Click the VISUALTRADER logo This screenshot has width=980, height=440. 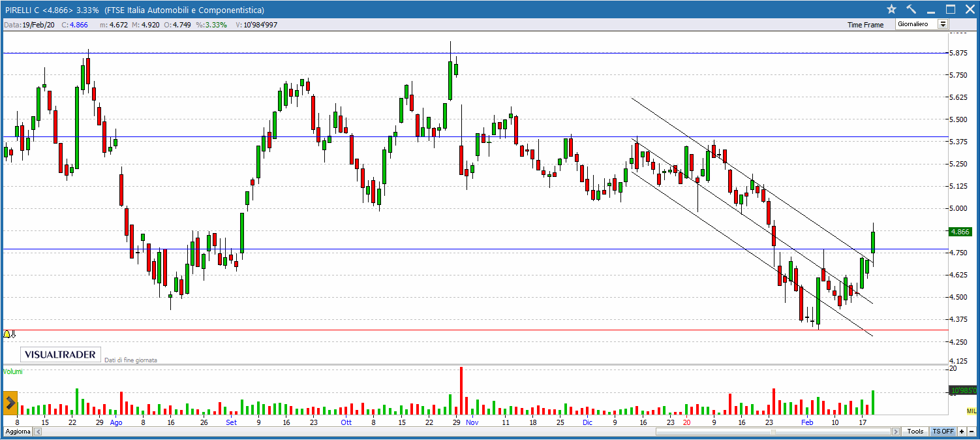[x=61, y=355]
